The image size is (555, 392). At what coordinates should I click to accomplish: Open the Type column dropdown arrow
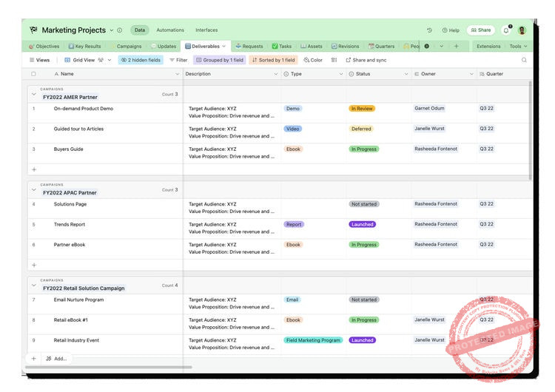pyautogui.click(x=341, y=74)
